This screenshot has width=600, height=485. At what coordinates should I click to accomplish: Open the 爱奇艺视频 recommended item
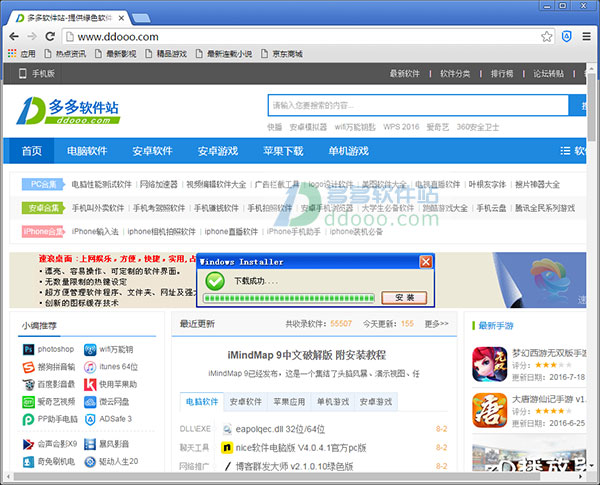click(49, 402)
